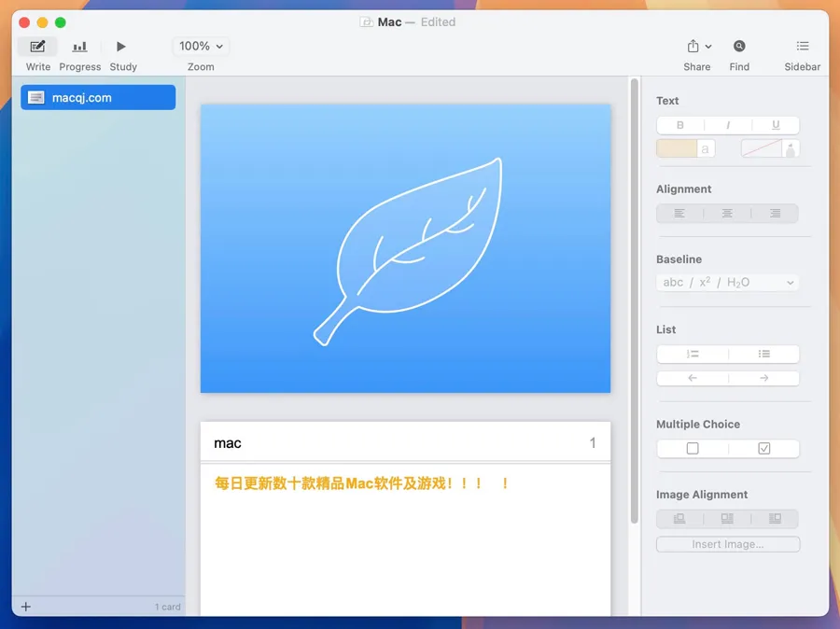This screenshot has height=629, width=840.
Task: Expand the Share menu
Action: [698, 47]
